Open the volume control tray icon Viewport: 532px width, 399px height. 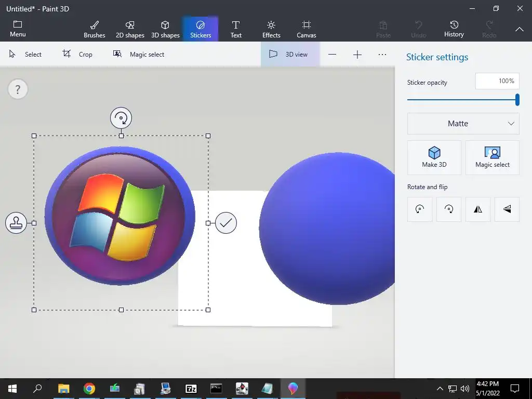[465, 389]
